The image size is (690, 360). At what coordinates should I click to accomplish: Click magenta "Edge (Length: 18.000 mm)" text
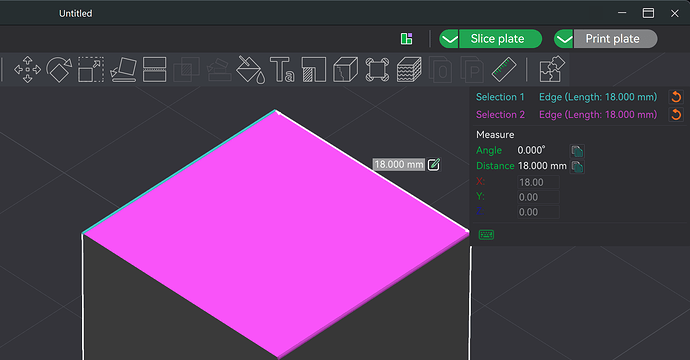point(598,114)
